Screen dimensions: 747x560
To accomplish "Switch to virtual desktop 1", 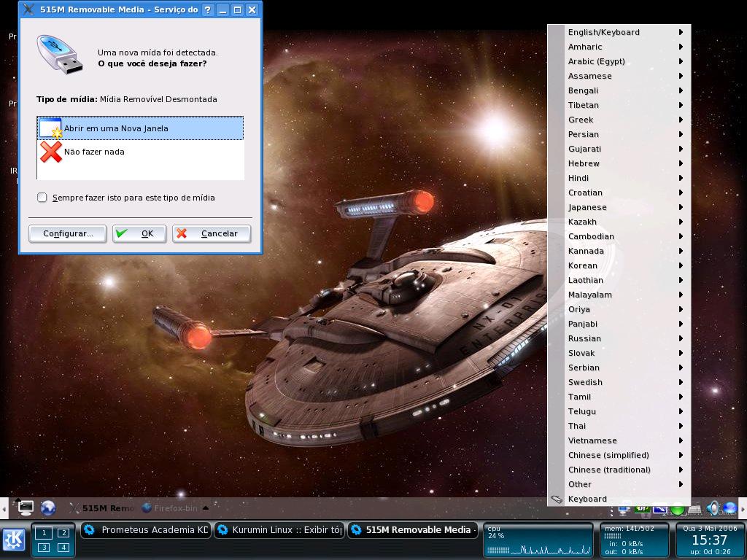I will (44, 533).
